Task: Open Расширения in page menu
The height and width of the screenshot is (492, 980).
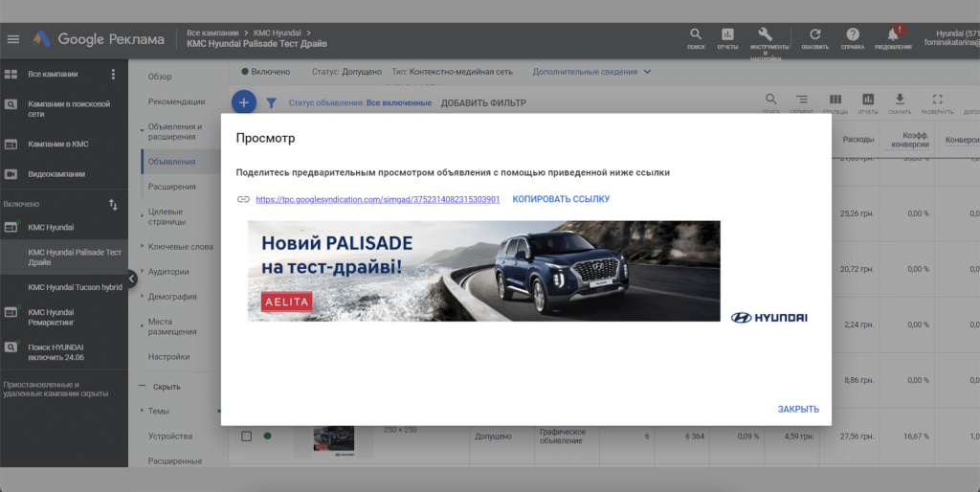Action: 172,187
